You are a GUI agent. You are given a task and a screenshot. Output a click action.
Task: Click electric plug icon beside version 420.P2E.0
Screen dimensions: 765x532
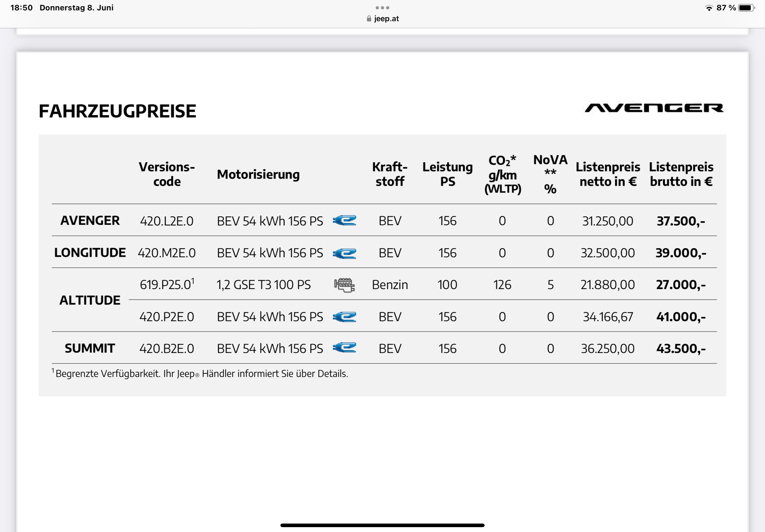(344, 317)
